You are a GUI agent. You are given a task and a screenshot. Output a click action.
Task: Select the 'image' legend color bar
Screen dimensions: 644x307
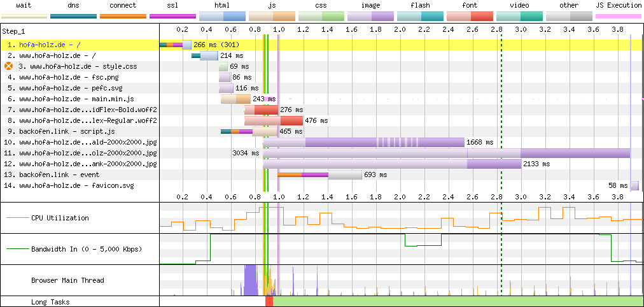tap(371, 17)
